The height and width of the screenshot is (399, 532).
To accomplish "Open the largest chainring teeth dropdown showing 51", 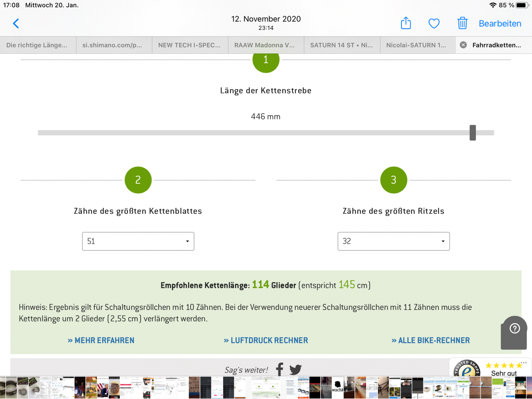I will click(x=138, y=241).
